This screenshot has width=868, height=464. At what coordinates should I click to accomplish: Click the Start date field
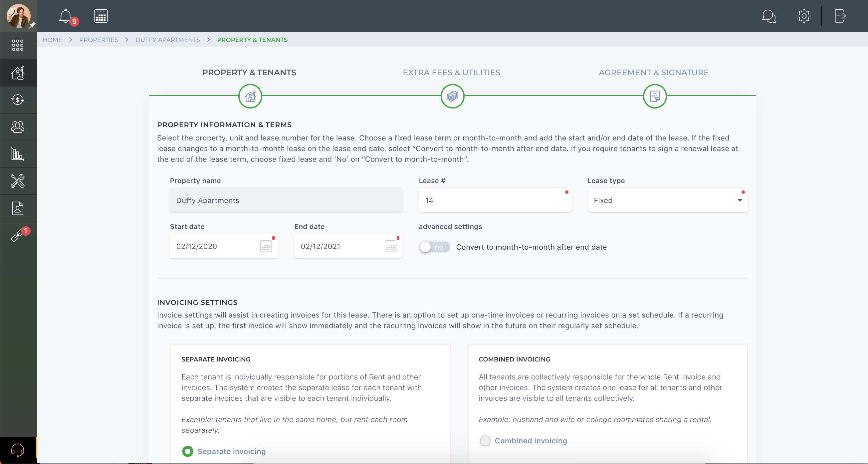pyautogui.click(x=224, y=246)
